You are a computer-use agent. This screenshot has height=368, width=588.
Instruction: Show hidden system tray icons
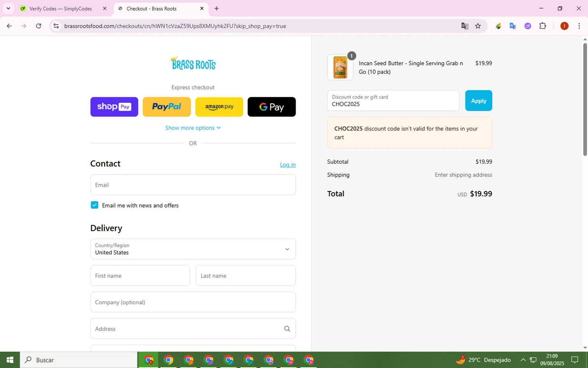(x=523, y=360)
